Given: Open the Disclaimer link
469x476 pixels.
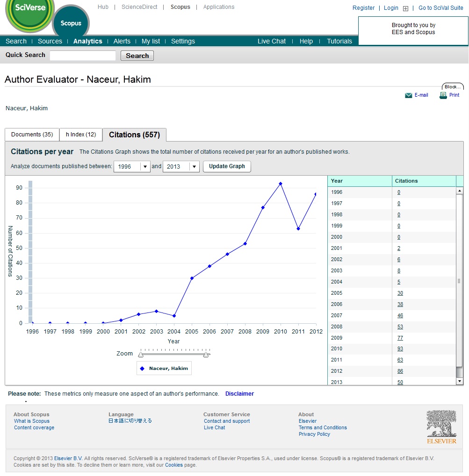Looking at the screenshot, I should pos(239,394).
